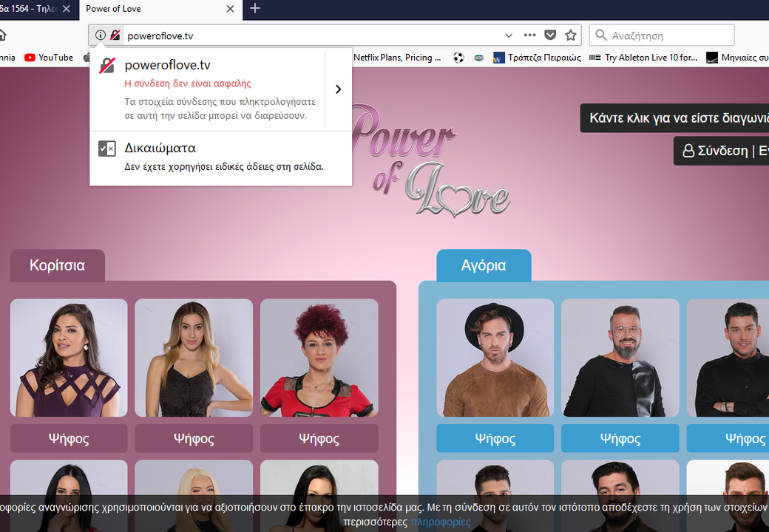The image size is (769, 532).
Task: Click the crossed padlock icon in popup
Action: 107,65
